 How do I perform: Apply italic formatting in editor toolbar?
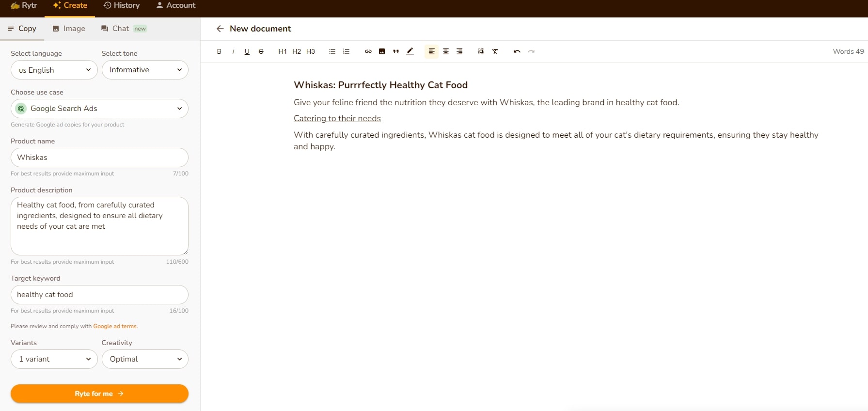click(233, 51)
